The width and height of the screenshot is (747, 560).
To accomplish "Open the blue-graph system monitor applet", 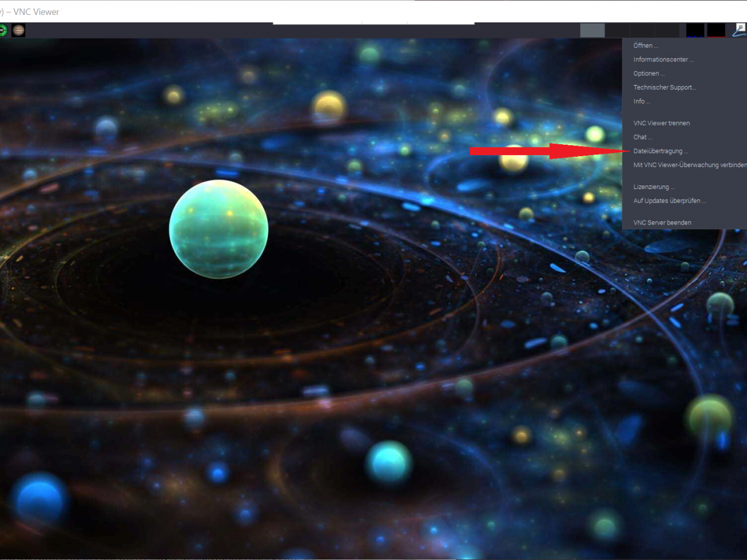I will tap(695, 30).
